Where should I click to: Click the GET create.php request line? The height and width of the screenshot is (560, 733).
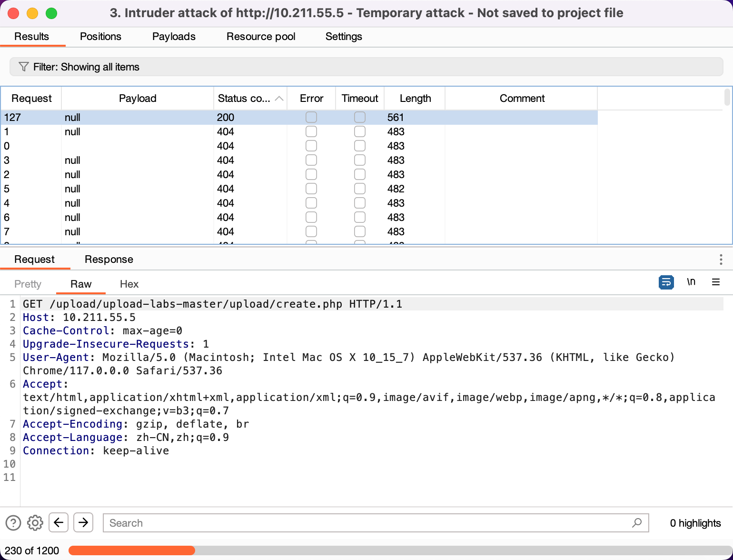pos(212,304)
